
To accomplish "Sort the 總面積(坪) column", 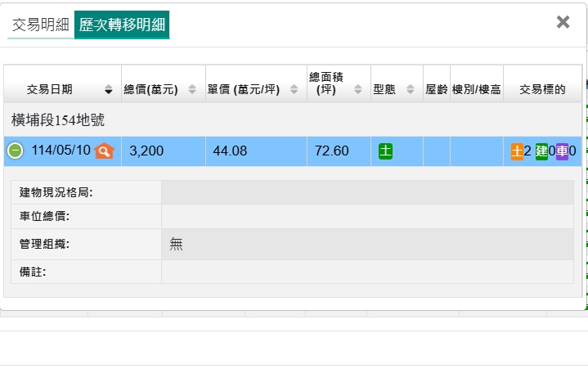I will pyautogui.click(x=357, y=89).
